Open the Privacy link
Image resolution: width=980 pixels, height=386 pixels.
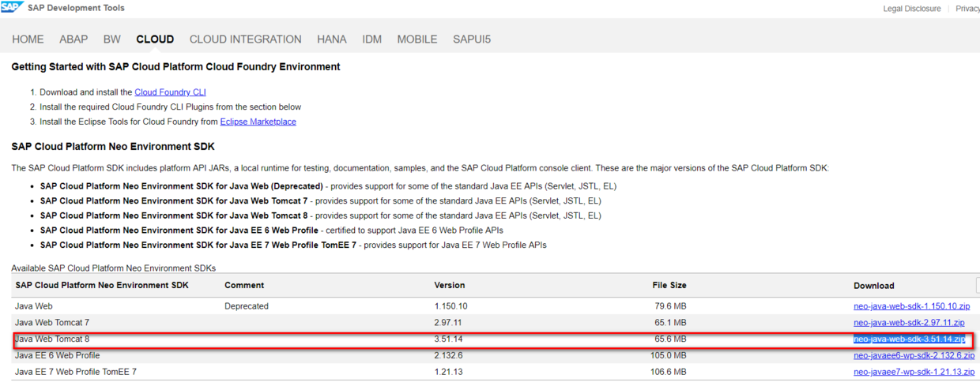[967, 9]
